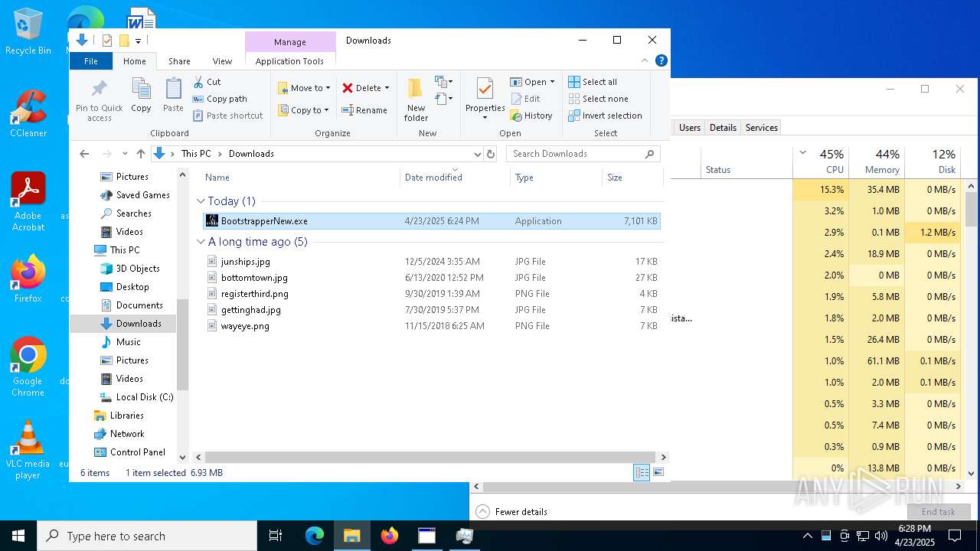980x551 pixels.
Task: Click Select none in ribbon
Action: point(598,99)
